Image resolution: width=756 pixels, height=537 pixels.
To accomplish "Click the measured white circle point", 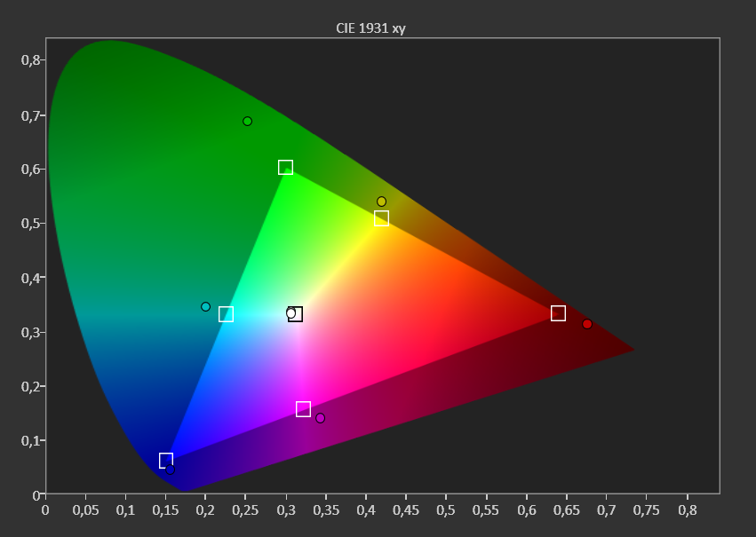I will pos(290,313).
